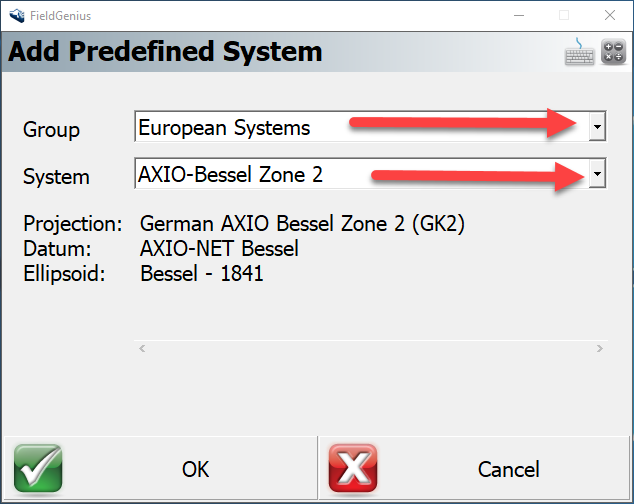634x504 pixels.
Task: Click the scrollbar left arrow
Action: pyautogui.click(x=142, y=348)
